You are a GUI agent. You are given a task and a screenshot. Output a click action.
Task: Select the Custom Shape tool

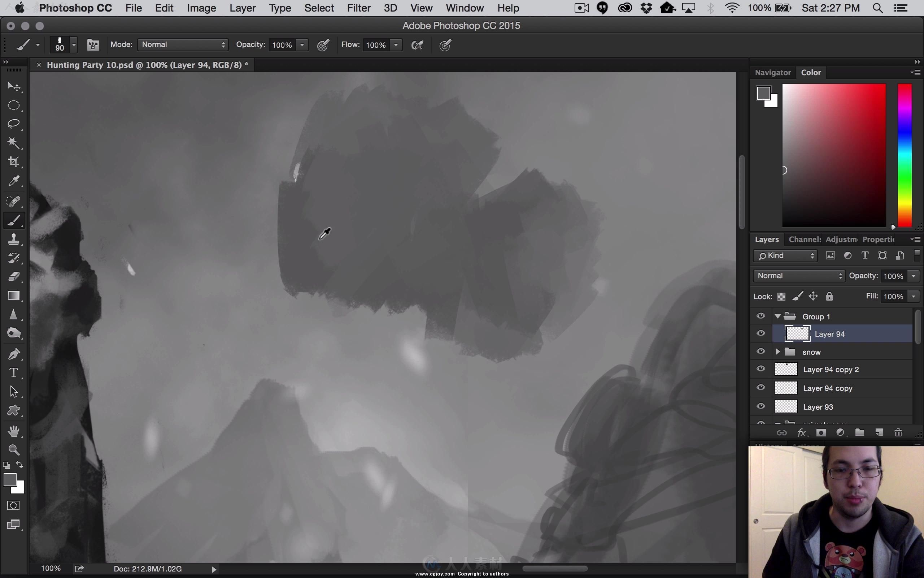pyautogui.click(x=14, y=411)
